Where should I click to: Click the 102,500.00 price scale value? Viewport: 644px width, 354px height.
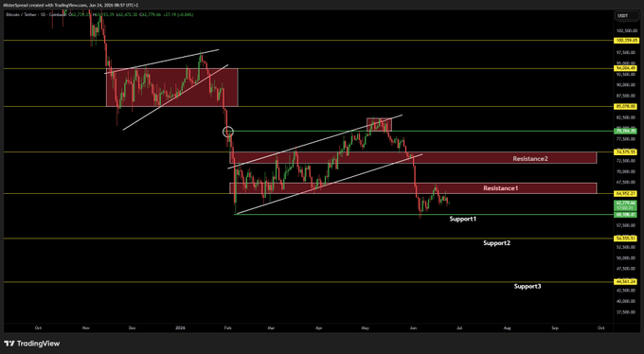(x=626, y=31)
